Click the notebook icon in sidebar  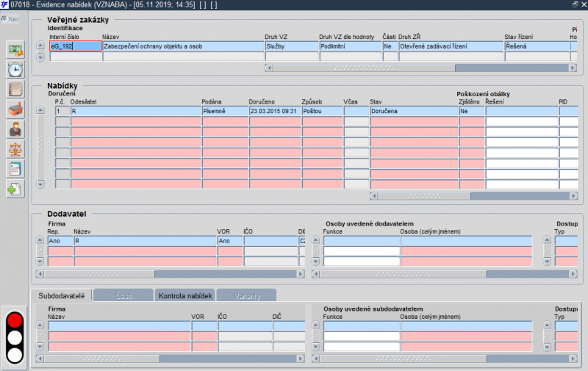coord(15,90)
